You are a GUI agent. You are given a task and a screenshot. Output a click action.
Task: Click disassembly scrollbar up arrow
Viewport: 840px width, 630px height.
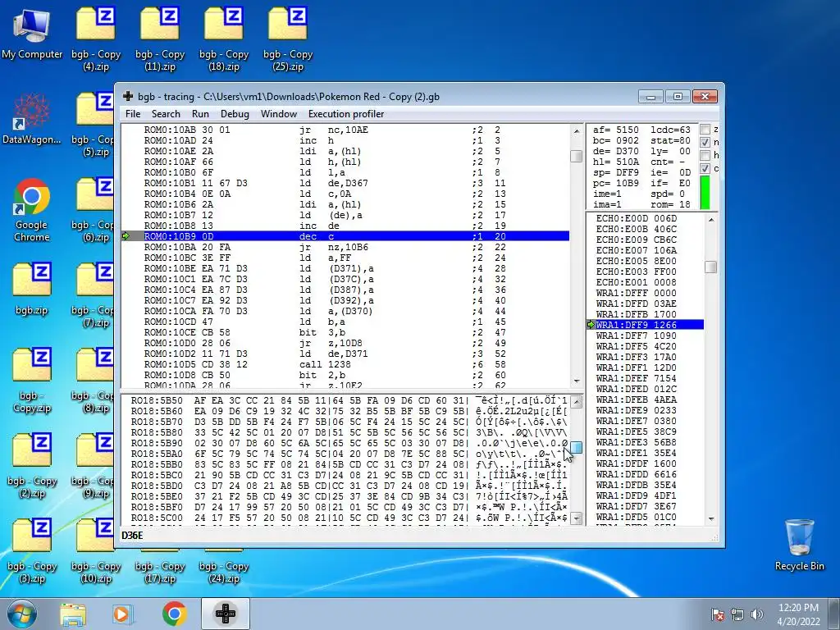tap(577, 131)
